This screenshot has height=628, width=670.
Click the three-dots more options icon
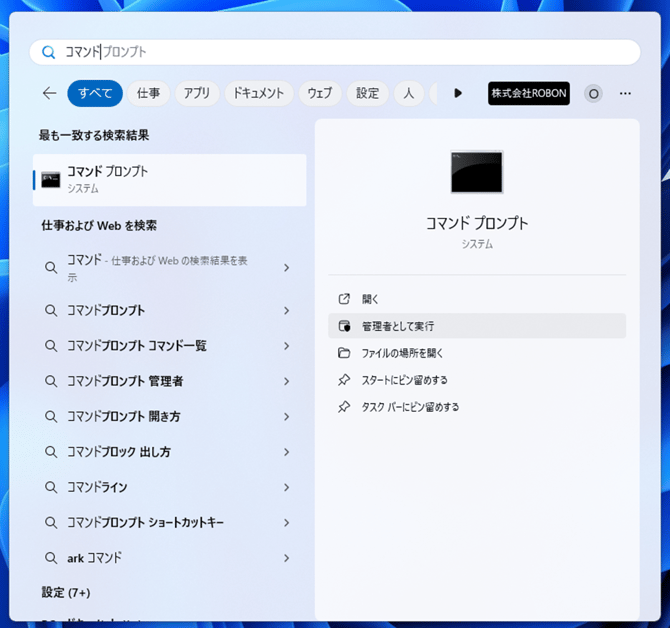(625, 93)
